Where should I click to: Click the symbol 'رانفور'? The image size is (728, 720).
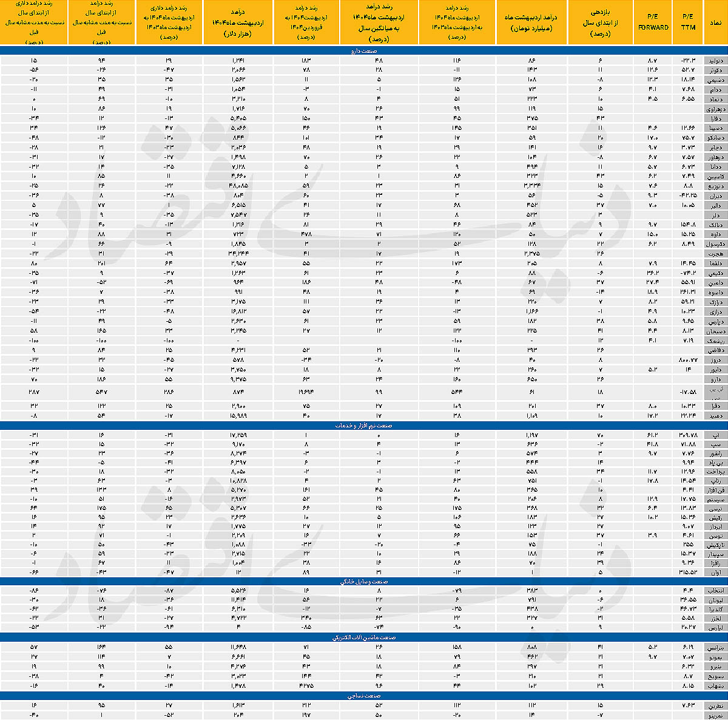pos(715,453)
